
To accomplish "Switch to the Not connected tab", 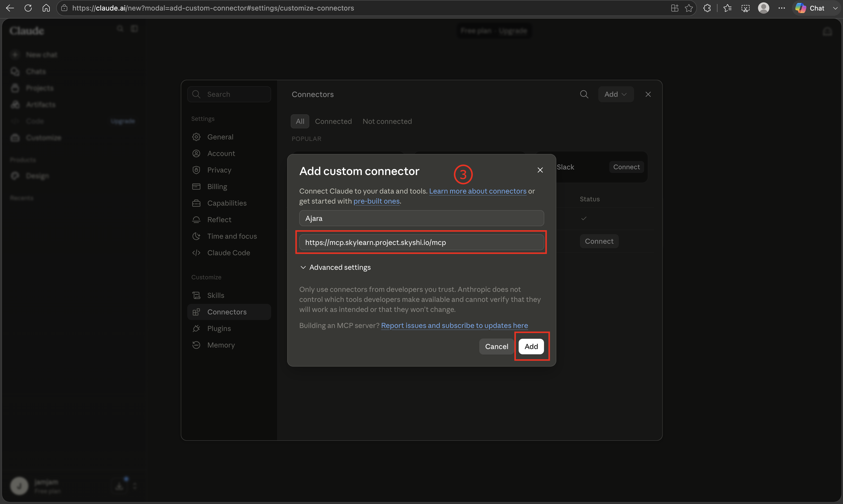I will pos(387,121).
